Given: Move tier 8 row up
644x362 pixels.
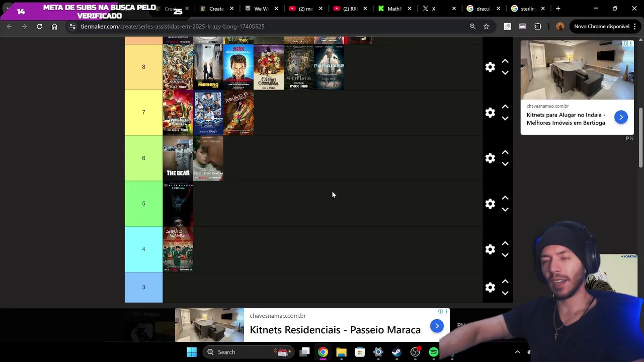Looking at the screenshot, I should [x=505, y=61].
